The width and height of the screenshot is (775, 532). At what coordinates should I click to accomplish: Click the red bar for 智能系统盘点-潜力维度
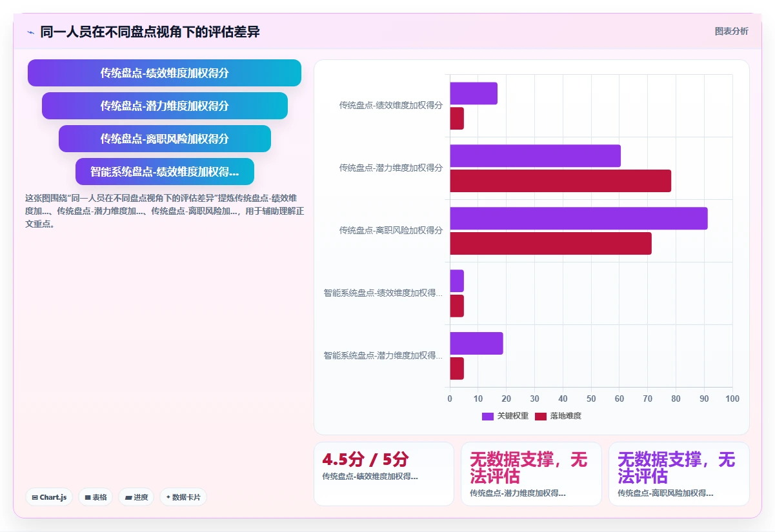pyautogui.click(x=457, y=369)
